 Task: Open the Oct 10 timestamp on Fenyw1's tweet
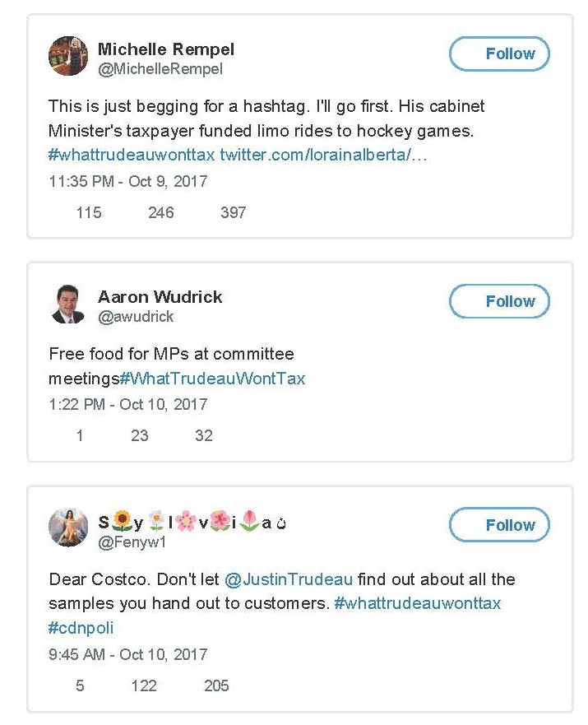122,654
